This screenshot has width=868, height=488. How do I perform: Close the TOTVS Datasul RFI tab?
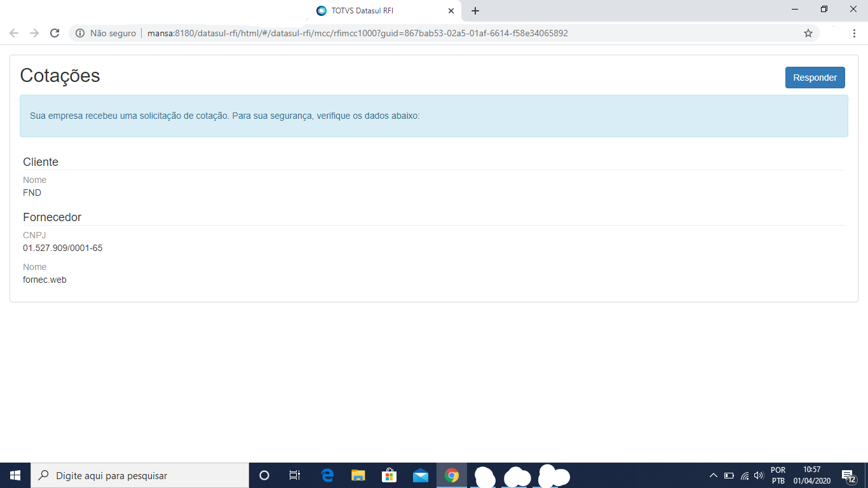click(x=451, y=11)
